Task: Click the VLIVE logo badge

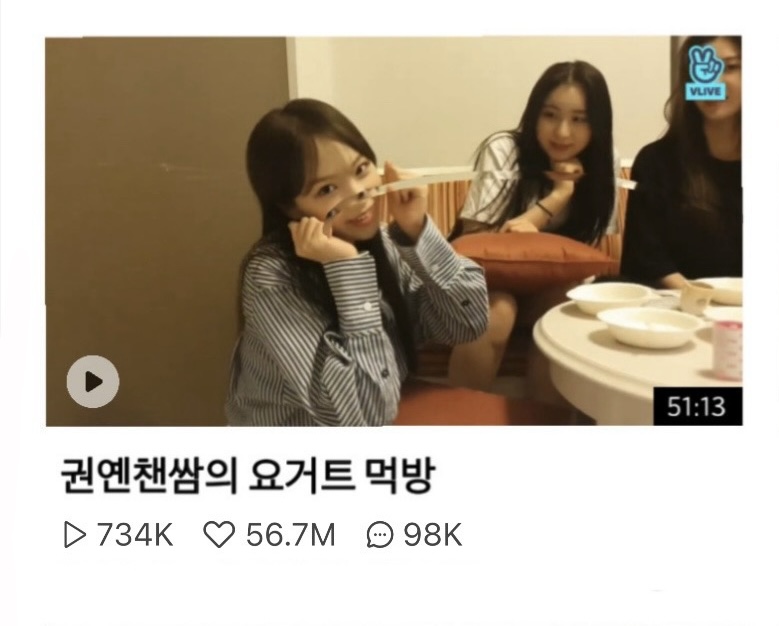Action: 705,73
